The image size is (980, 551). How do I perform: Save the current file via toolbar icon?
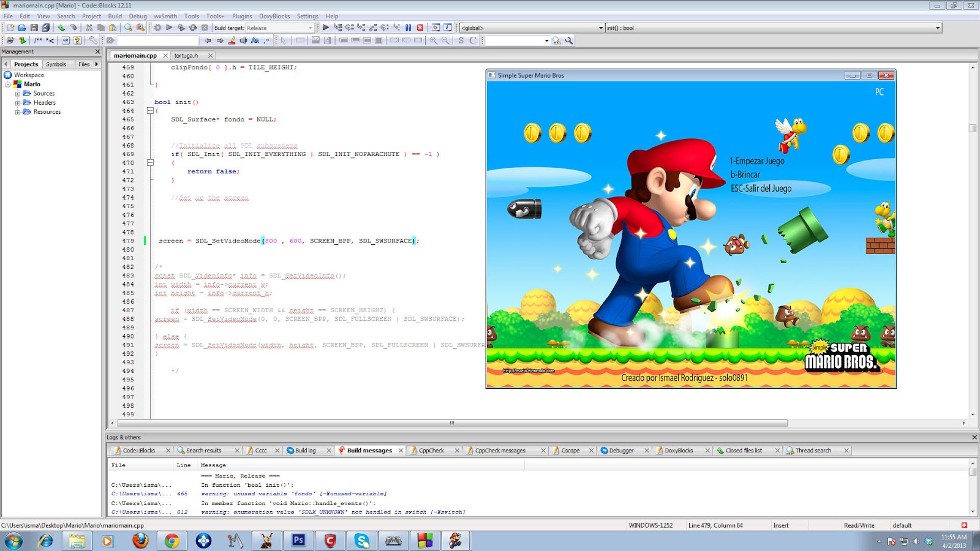pos(34,28)
